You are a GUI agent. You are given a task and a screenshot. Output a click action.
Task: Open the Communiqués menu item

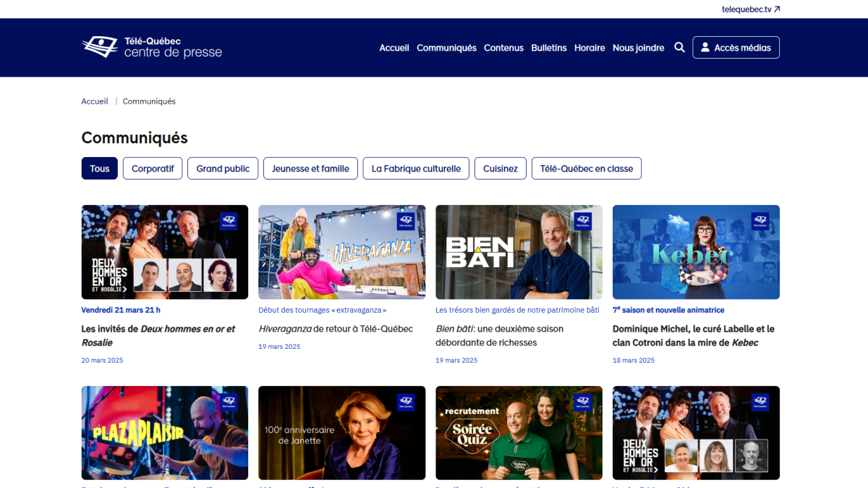pyautogui.click(x=446, y=48)
